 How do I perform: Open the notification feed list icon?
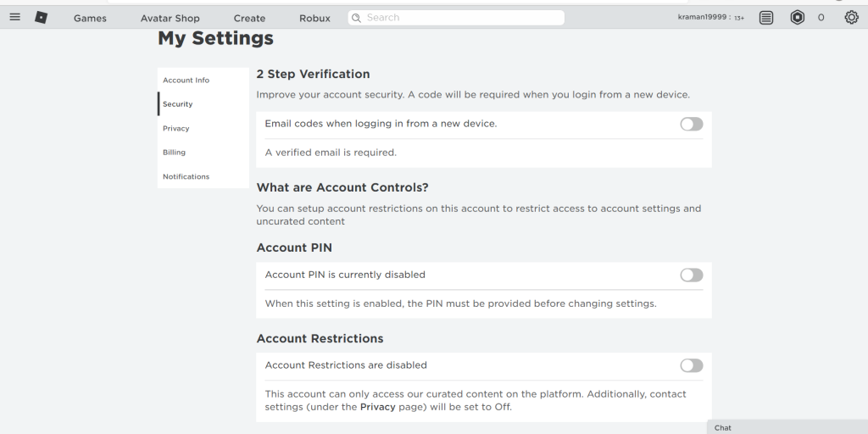click(x=766, y=18)
